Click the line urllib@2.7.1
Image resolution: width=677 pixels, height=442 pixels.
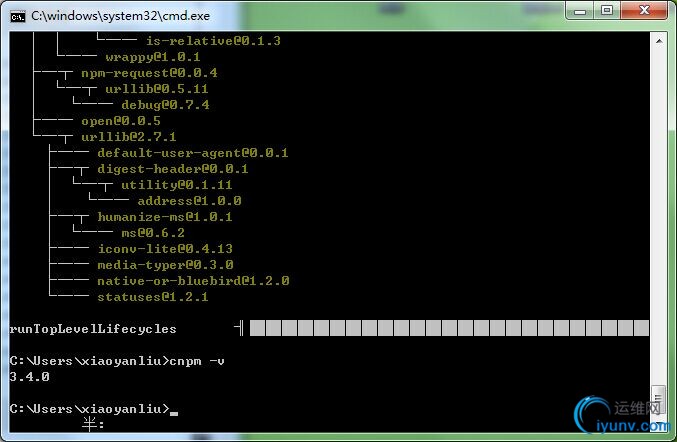[129, 137]
